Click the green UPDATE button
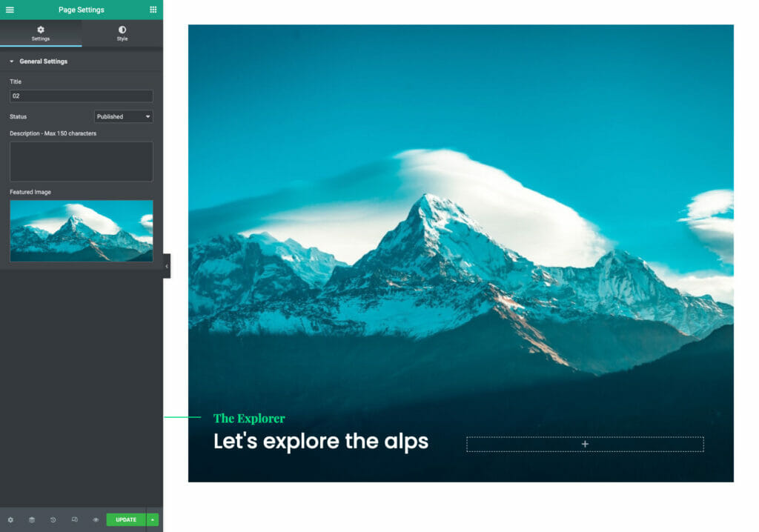Screen dimensions: 759x532 click(x=125, y=520)
